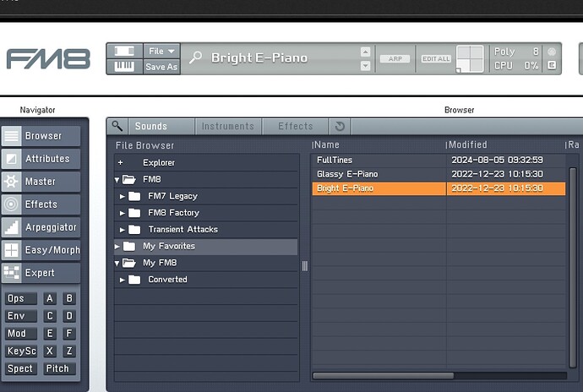Image resolution: width=583 pixels, height=392 pixels.
Task: Click the splitter handle between browser panes
Action: point(305,265)
